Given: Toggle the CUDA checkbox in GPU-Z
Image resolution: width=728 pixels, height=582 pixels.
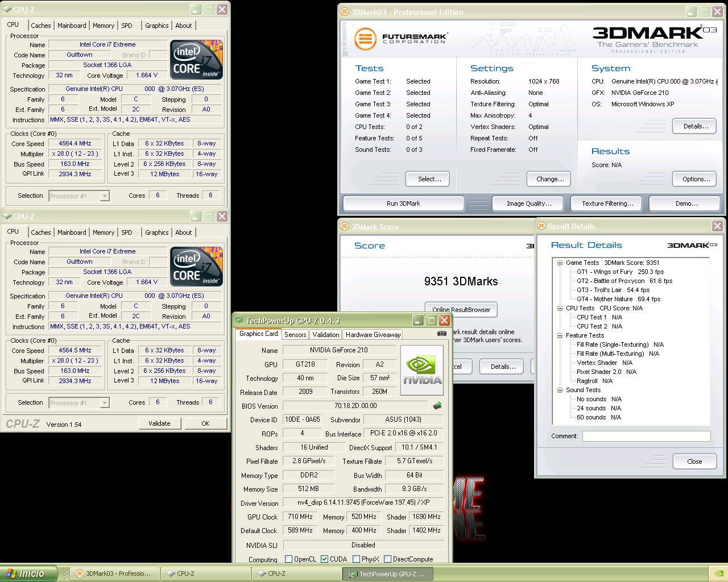Looking at the screenshot, I should click(x=324, y=559).
